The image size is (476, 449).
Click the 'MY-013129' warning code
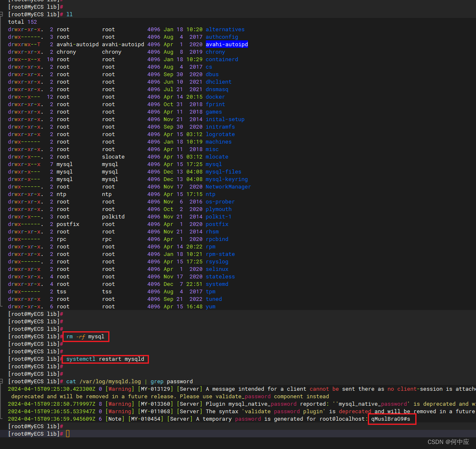click(x=156, y=389)
